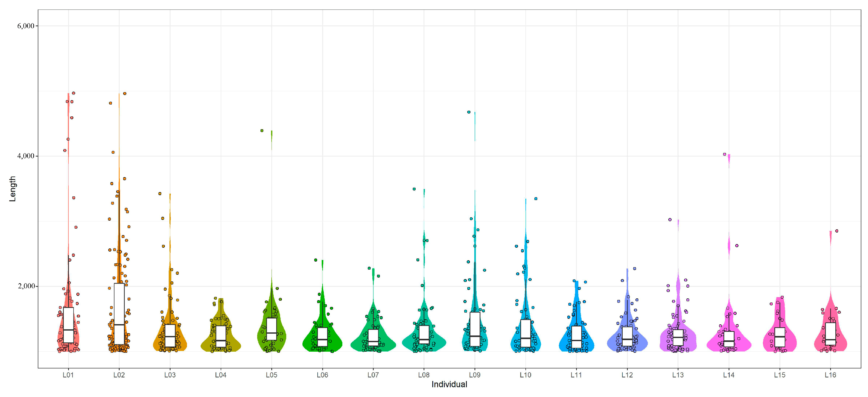Click the L16 x-axis tick label
This screenshot has height=397, width=868.
[x=830, y=375]
